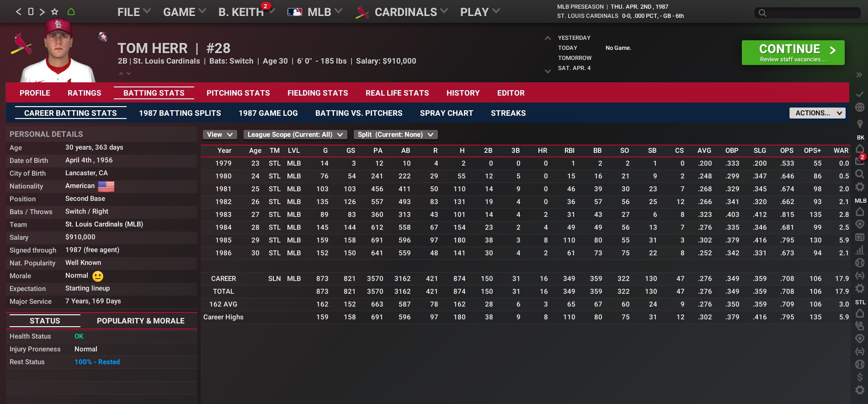This screenshot has width=868, height=404.
Task: Click the page icon between navigation arrows
Action: [x=31, y=12]
